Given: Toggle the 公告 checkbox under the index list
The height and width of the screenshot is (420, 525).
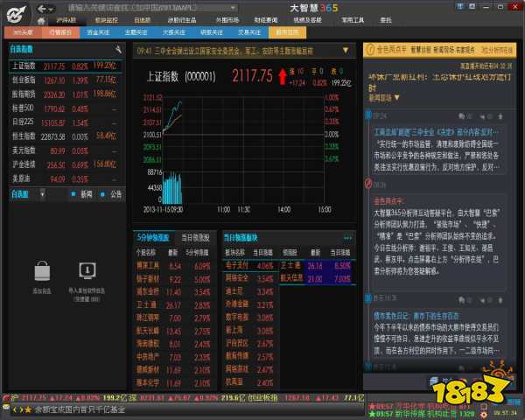Looking at the screenshot, I should 104,194.
